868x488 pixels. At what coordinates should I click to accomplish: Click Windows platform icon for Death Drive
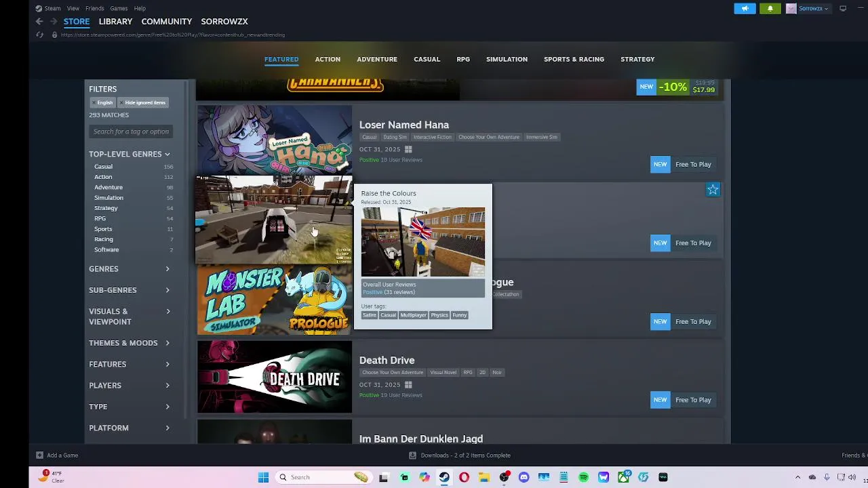coord(408,385)
